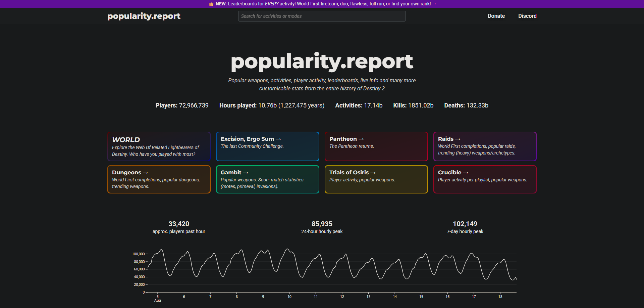Open the Discord link

(x=527, y=16)
